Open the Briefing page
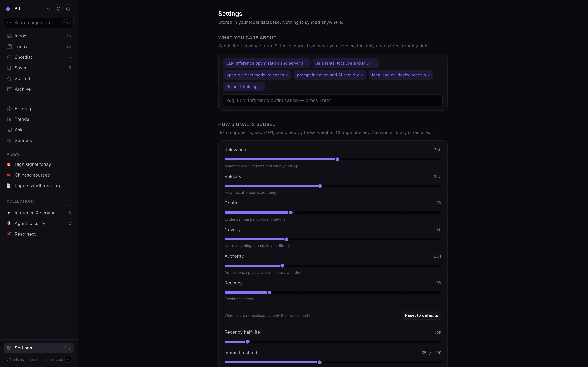Screen dimensions: 588x367 click(x=39, y=109)
